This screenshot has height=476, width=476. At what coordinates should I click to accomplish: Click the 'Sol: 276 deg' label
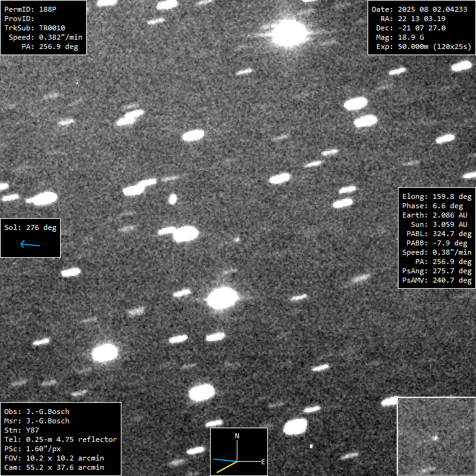(x=30, y=227)
